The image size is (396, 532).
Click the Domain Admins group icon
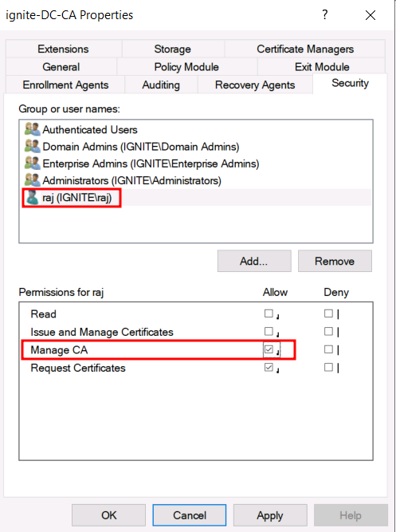[x=33, y=146]
